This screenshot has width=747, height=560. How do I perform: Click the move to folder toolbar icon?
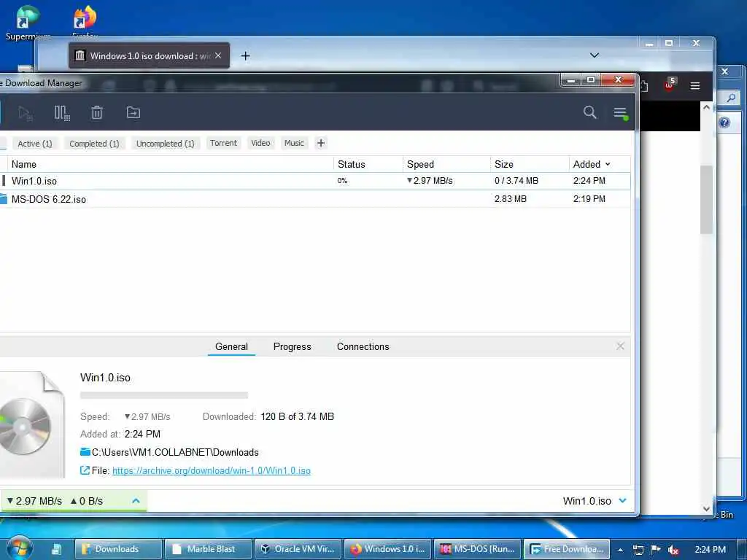[x=133, y=113]
